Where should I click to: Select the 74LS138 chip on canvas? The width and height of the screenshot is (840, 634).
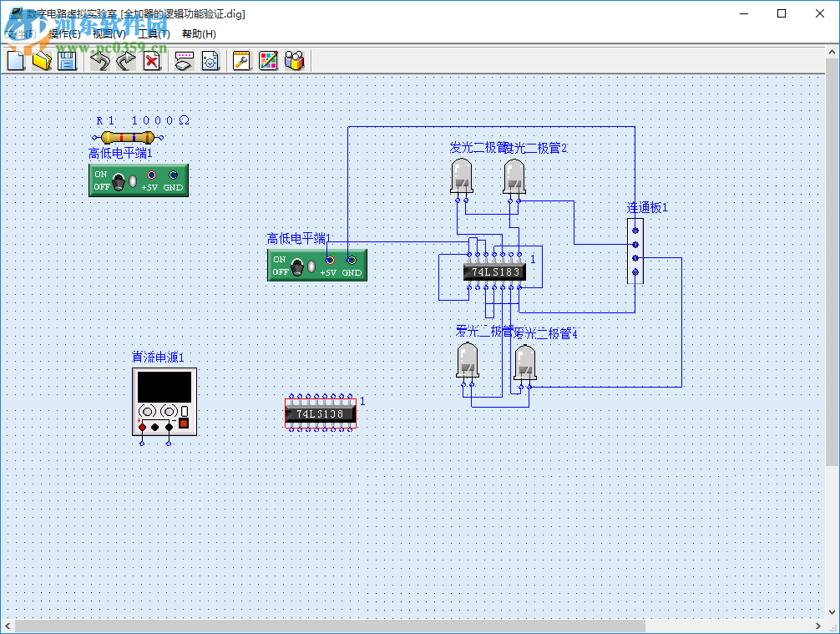(321, 413)
